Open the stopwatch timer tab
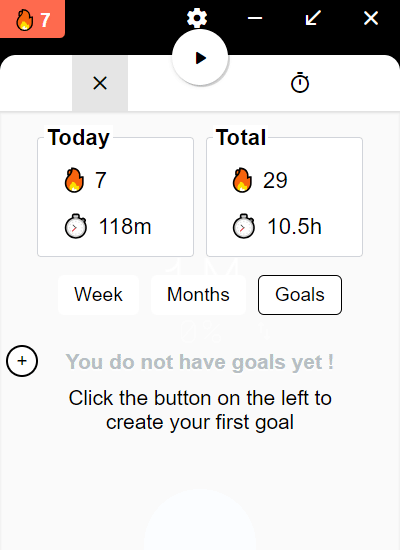The width and height of the screenshot is (400, 550). pyautogui.click(x=300, y=83)
